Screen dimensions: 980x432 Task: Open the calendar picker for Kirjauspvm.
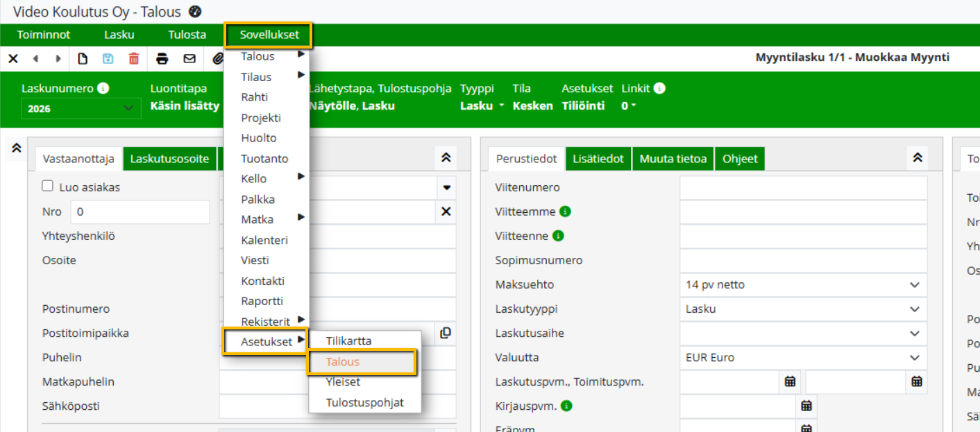(x=806, y=406)
